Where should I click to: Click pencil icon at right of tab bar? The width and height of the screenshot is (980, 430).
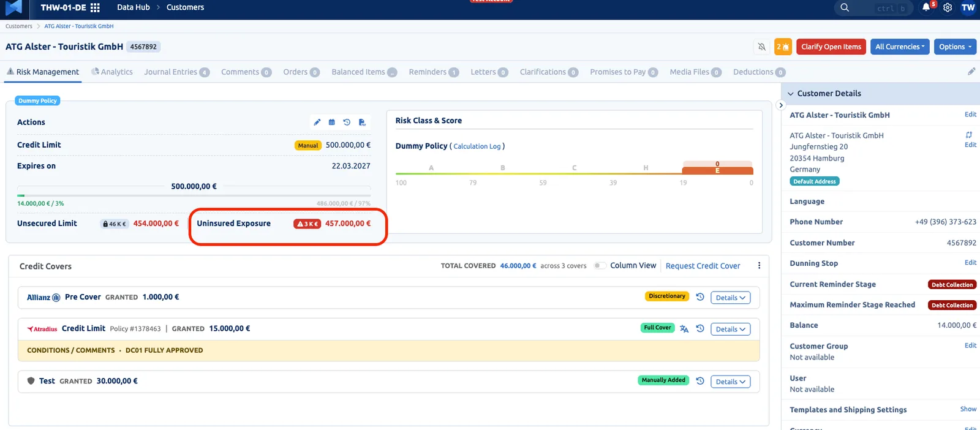971,72
